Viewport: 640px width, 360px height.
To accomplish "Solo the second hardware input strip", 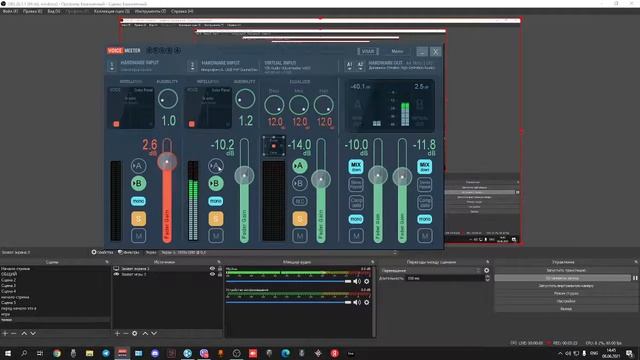I will tap(216, 219).
